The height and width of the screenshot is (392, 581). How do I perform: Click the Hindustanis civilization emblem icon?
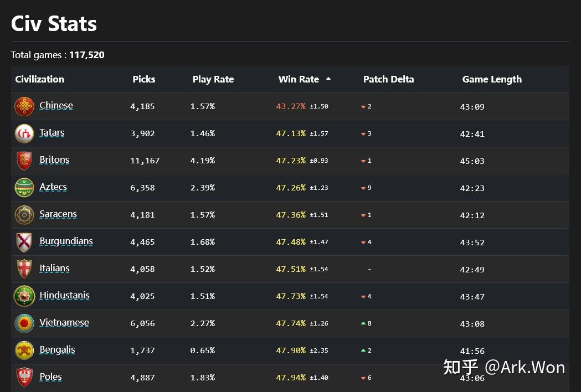pos(24,296)
